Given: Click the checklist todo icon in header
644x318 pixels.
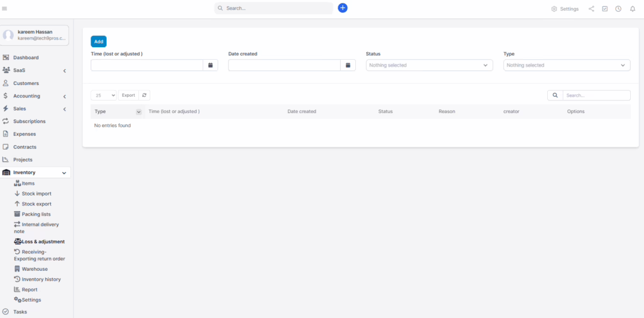Looking at the screenshot, I should pos(604,9).
